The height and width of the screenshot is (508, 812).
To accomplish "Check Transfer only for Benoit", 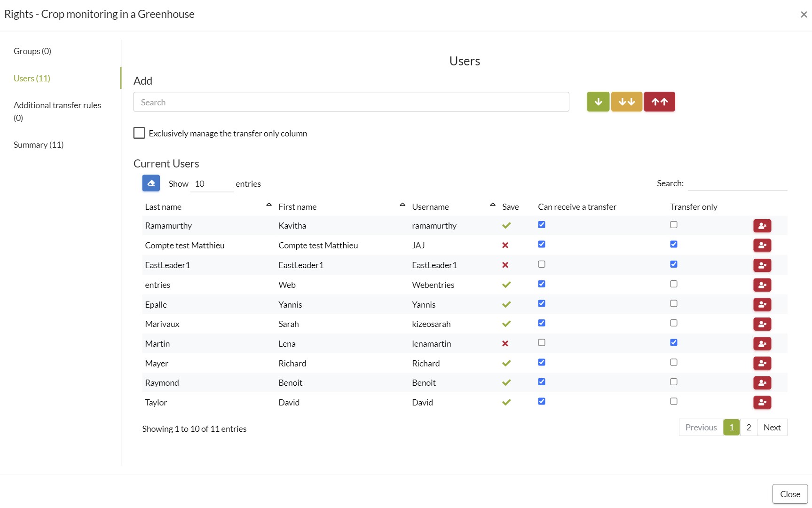I will [x=674, y=382].
